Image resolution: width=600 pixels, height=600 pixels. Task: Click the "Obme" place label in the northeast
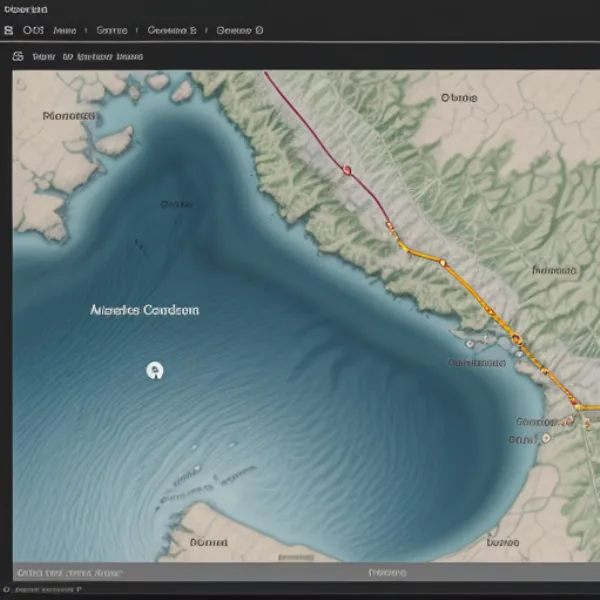click(459, 98)
